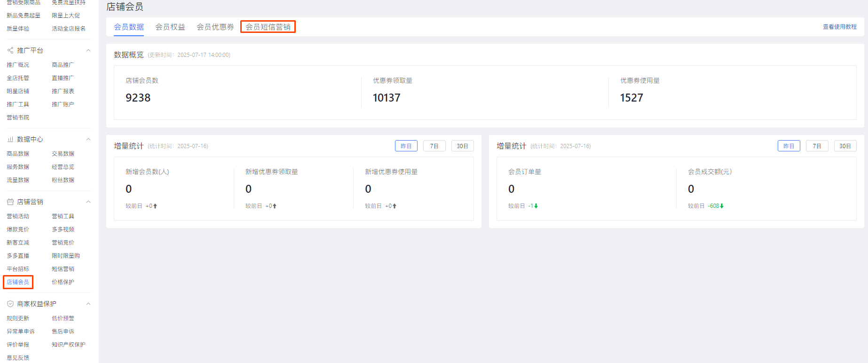Collapse the 数据中心 section chevron
Screen dimensions: 868x363
coord(88,139)
